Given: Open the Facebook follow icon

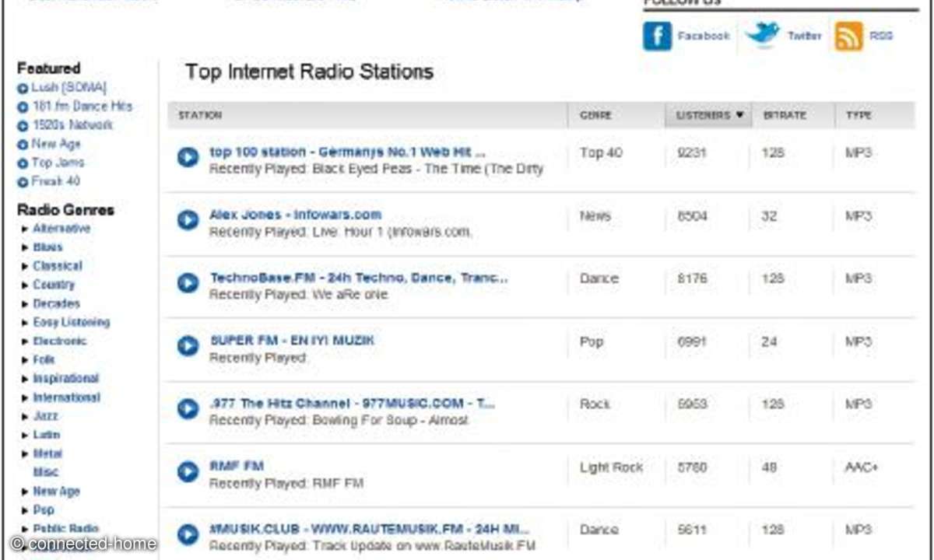Looking at the screenshot, I should coord(657,37).
